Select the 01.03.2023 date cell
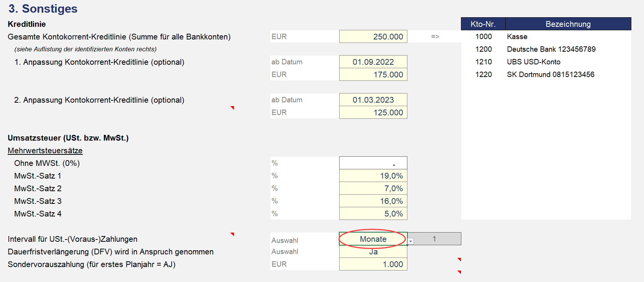The width and height of the screenshot is (644, 282). [373, 100]
